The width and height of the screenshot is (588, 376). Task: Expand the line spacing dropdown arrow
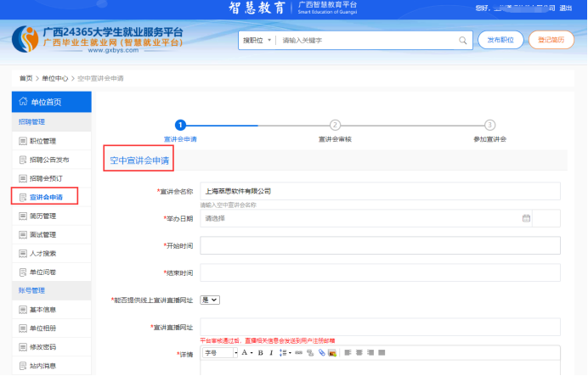pyautogui.click(x=290, y=353)
